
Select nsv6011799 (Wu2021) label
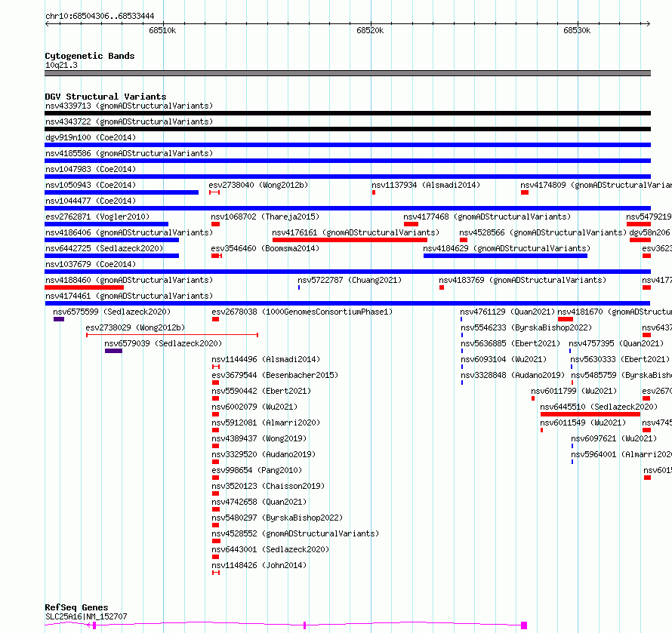pos(574,391)
